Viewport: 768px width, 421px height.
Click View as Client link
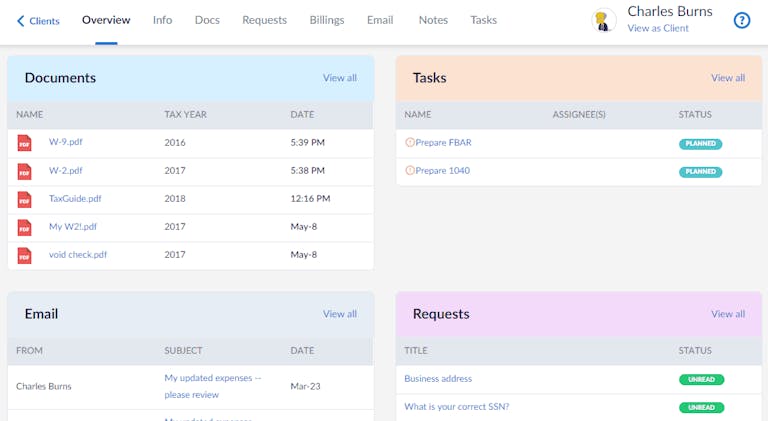tap(657, 29)
